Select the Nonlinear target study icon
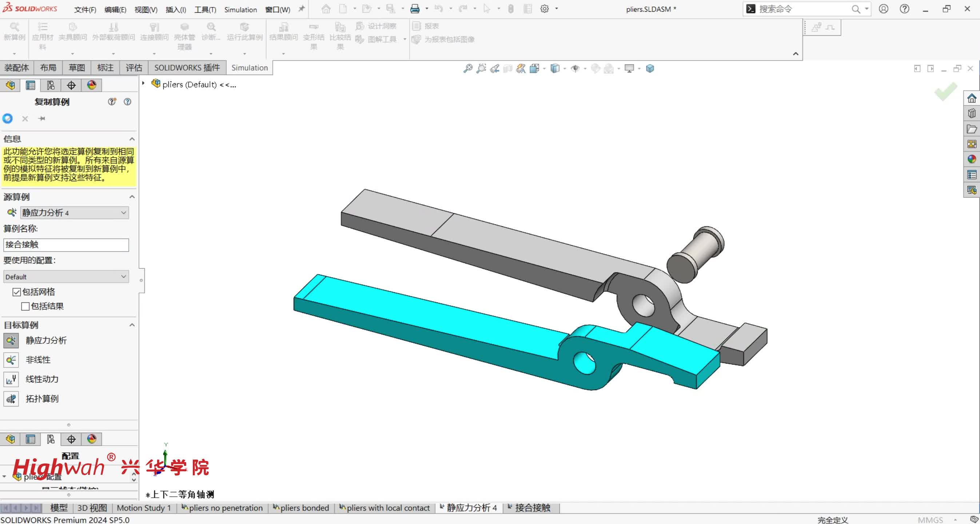980x524 pixels. [x=11, y=360]
